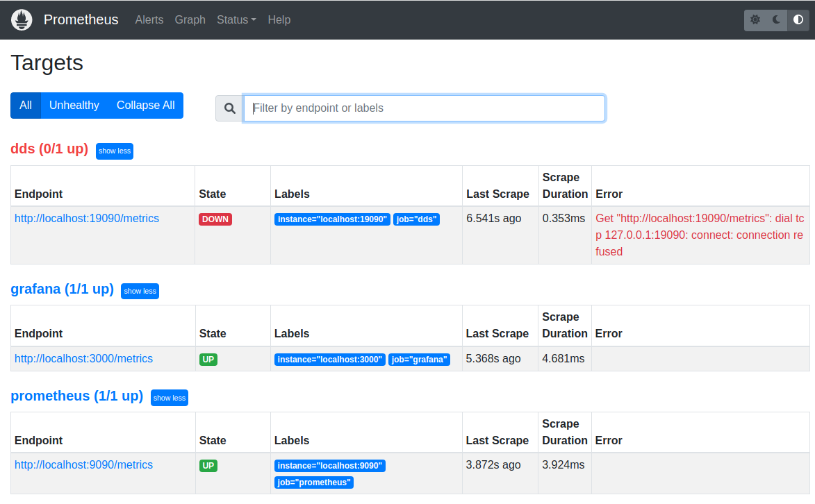This screenshot has width=815, height=504.
Task: Click the '6.541s ago' last scrape value
Action: coord(494,219)
